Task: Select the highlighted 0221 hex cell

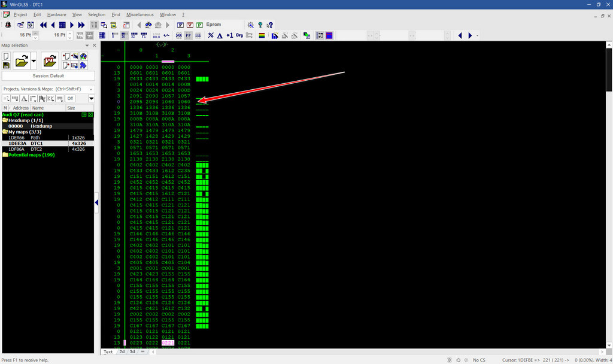Action: click(168, 343)
